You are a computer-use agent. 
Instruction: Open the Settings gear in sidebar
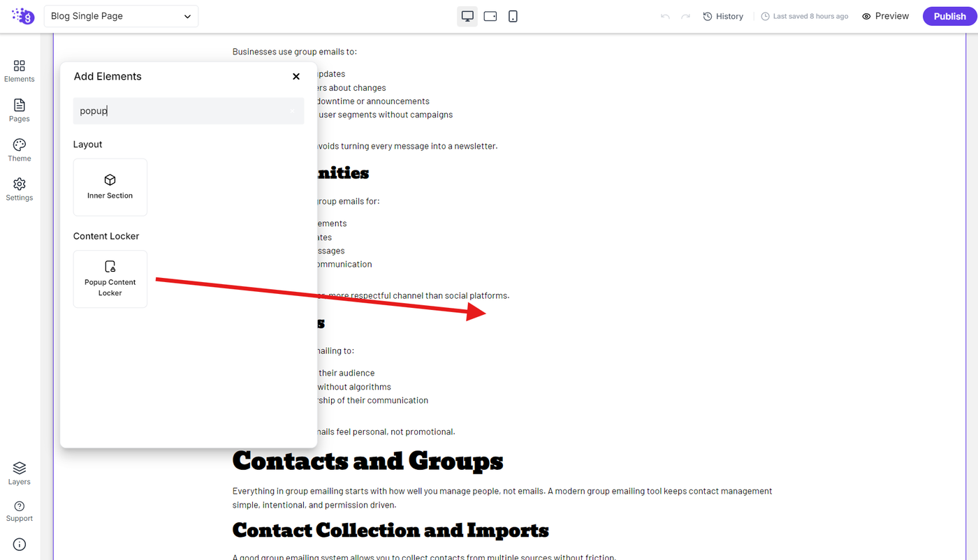(19, 189)
